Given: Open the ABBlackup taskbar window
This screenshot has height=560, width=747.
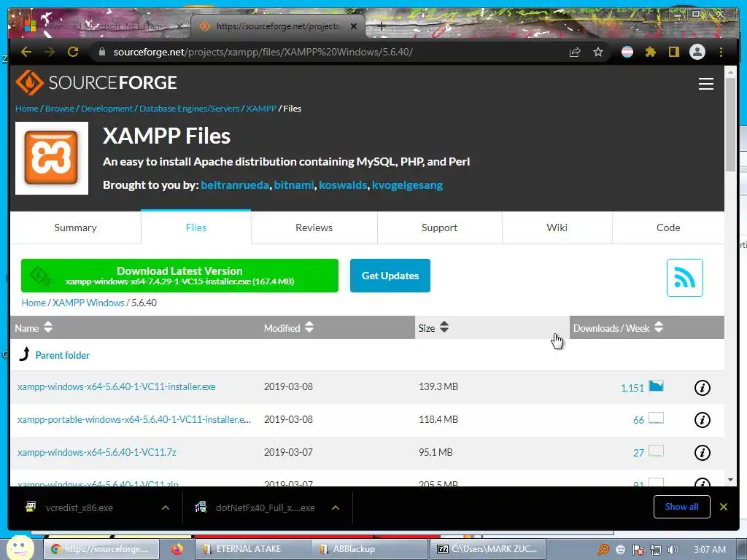Looking at the screenshot, I should [x=370, y=549].
